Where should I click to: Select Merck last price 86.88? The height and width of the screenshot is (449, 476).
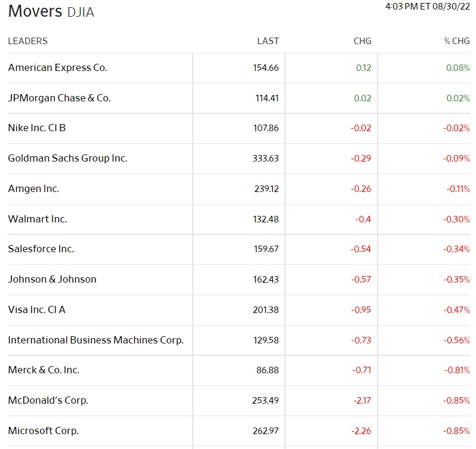pos(267,370)
